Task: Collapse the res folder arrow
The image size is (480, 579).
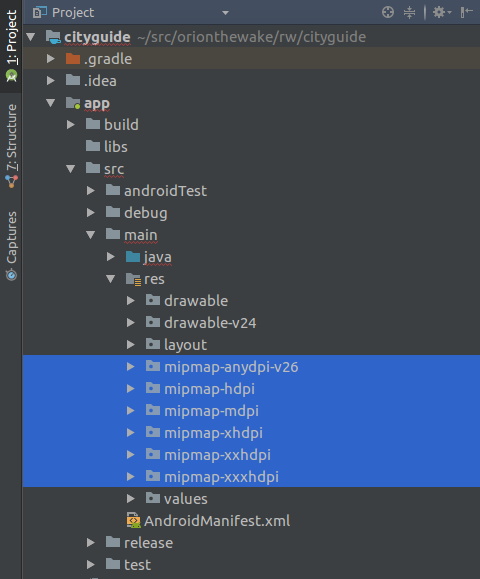Action: pos(110,279)
